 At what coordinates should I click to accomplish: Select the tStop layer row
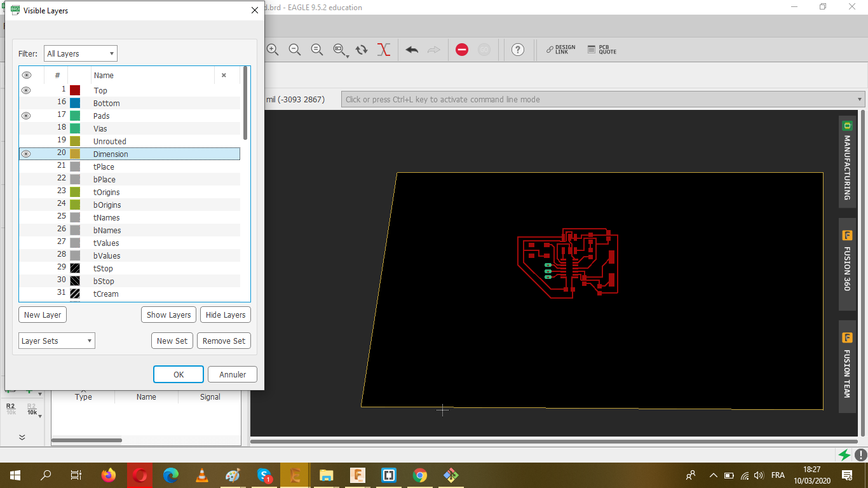click(130, 268)
